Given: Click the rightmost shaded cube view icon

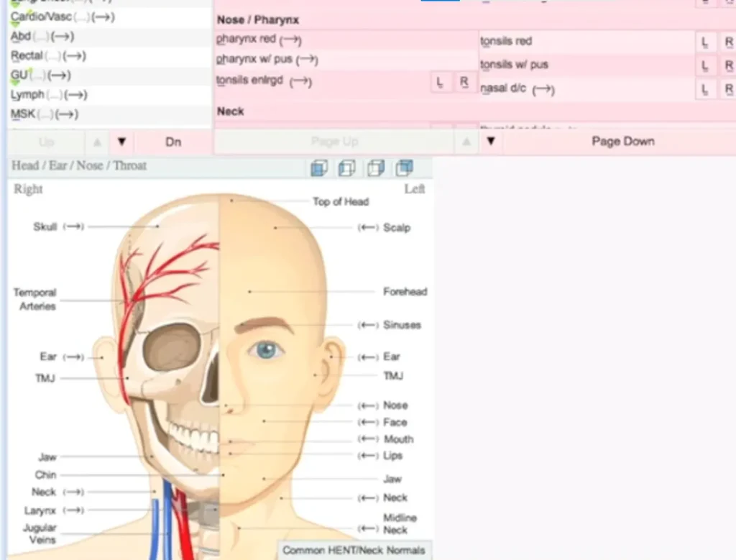Looking at the screenshot, I should click(405, 167).
